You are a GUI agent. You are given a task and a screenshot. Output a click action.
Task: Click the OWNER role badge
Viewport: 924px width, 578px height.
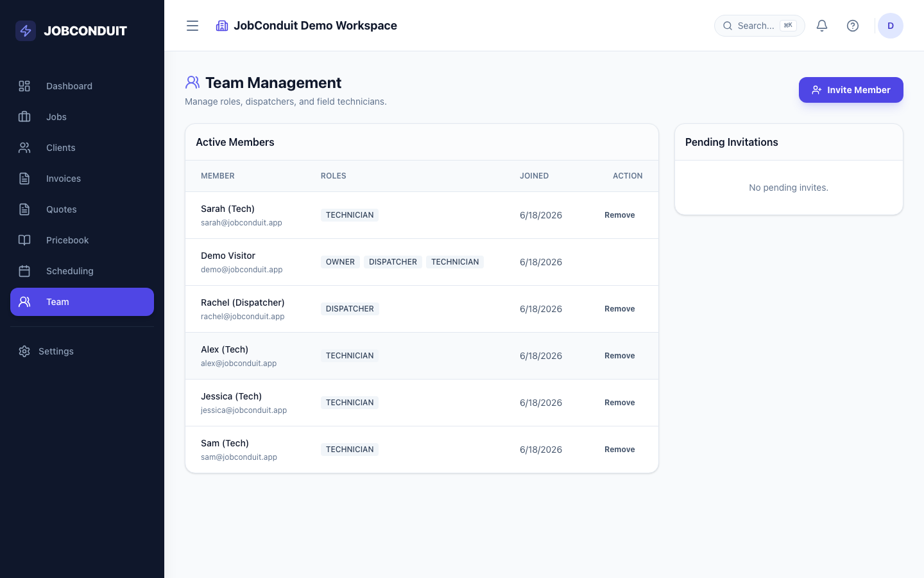coord(340,262)
